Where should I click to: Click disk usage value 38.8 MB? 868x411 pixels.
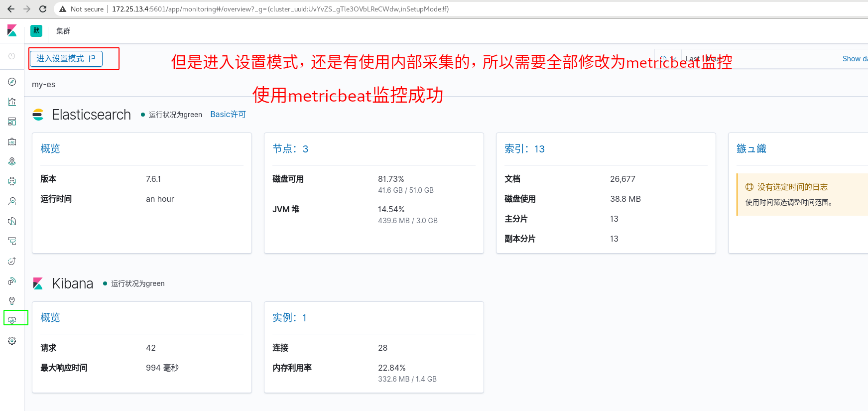pyautogui.click(x=625, y=199)
